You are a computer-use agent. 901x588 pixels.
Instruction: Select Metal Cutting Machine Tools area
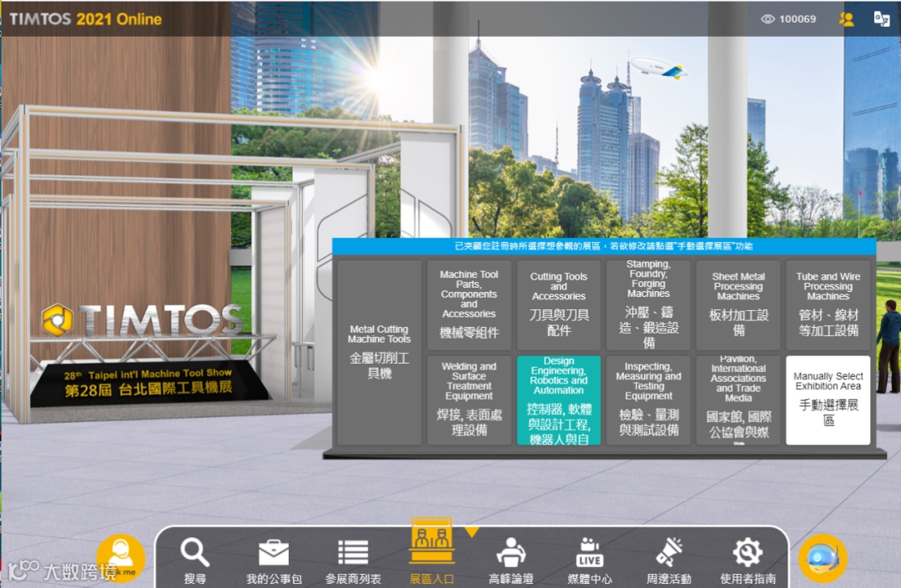[x=380, y=352]
